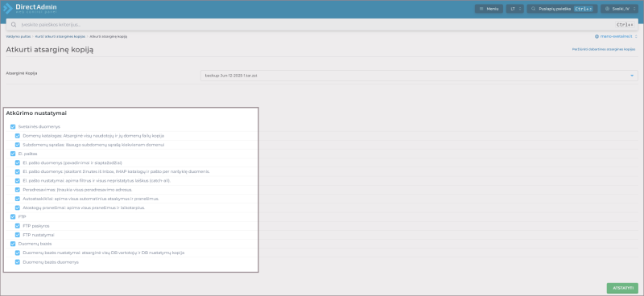
Task: Click the globe icon beside mano-svetaine.lt
Action: [597, 36]
